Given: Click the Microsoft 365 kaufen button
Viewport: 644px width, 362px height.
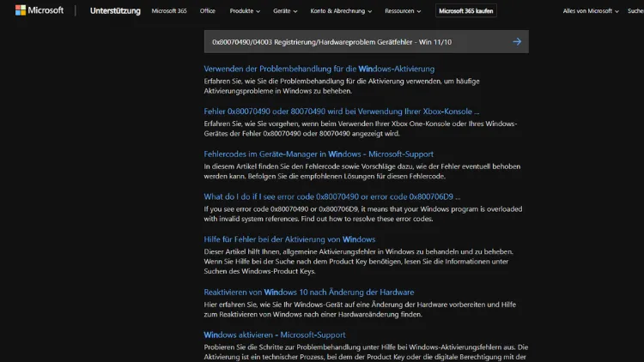Looking at the screenshot, I should point(466,11).
